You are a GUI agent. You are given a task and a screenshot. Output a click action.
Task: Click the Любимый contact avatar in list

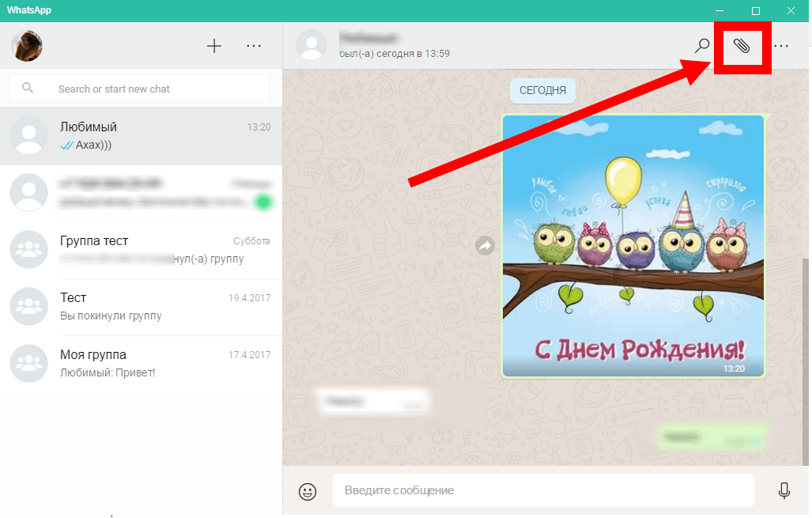click(29, 135)
